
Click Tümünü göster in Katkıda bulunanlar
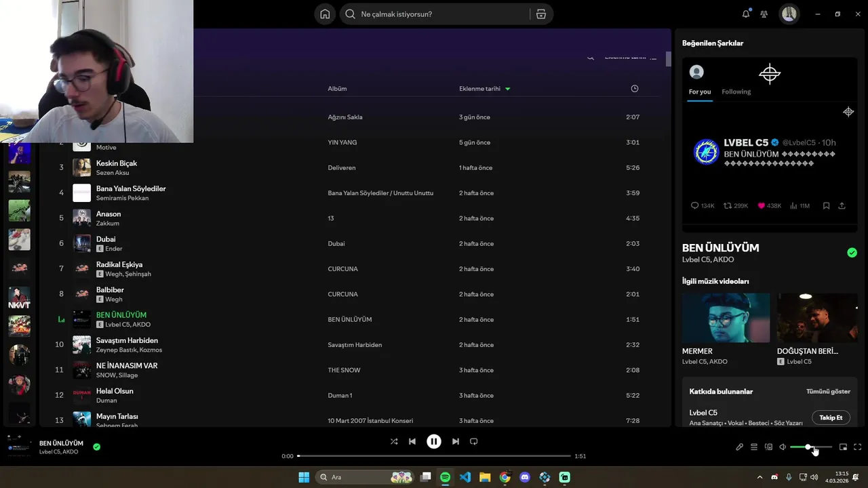828,392
